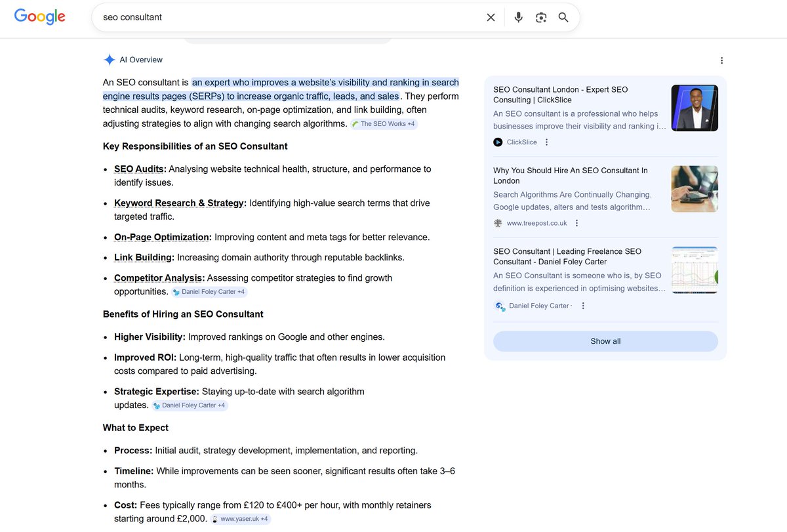Image resolution: width=787 pixels, height=532 pixels.
Task: Open Daniel Foley Carter +4 chip after Strategic Expertise
Action: 190,405
